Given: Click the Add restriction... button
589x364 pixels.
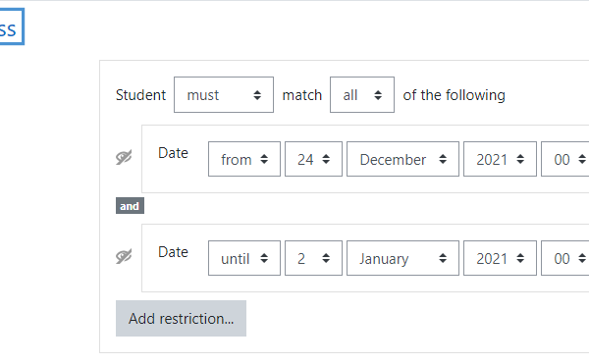Looking at the screenshot, I should click(181, 318).
